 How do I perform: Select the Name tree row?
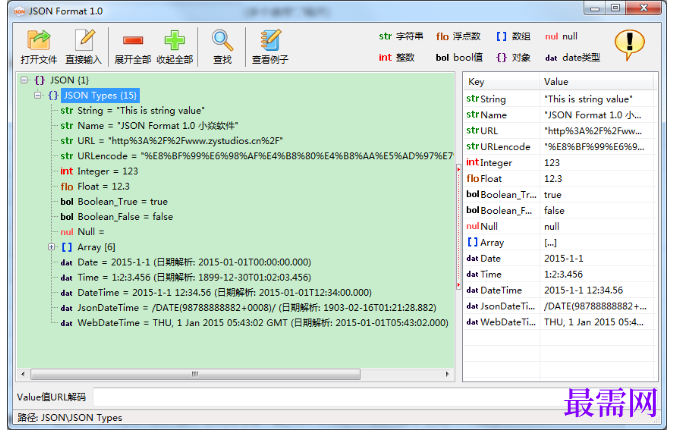(x=149, y=126)
